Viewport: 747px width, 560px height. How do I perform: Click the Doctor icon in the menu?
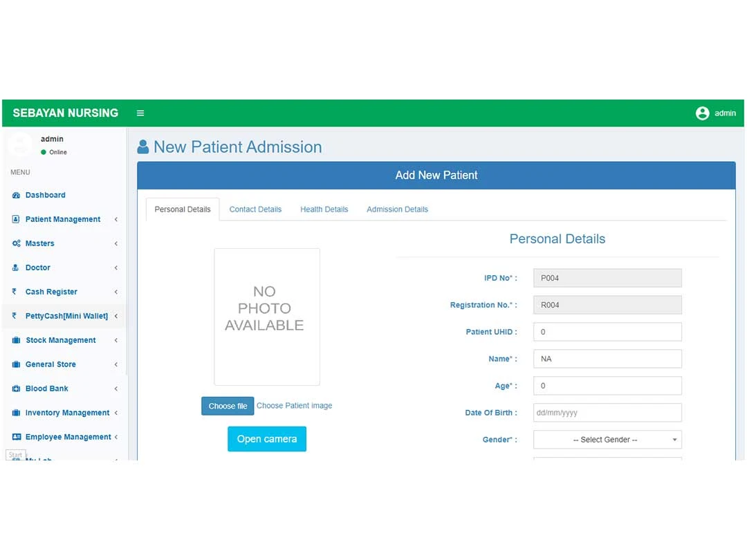pyautogui.click(x=16, y=268)
